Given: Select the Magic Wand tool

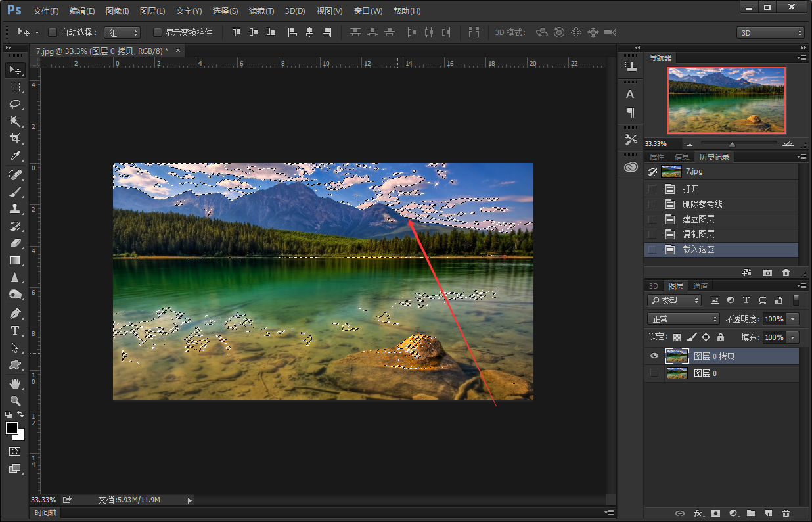Looking at the screenshot, I should (14, 121).
